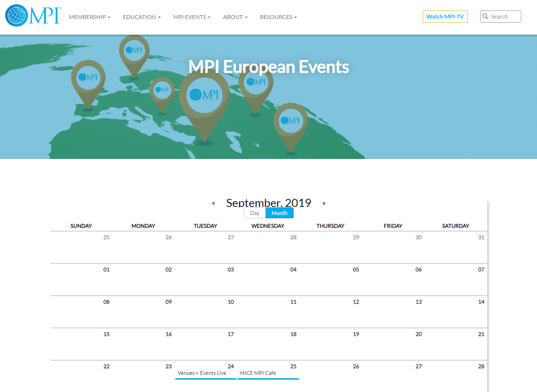The height and width of the screenshot is (392, 537).
Task: Focus the Search input field
Action: tap(500, 17)
